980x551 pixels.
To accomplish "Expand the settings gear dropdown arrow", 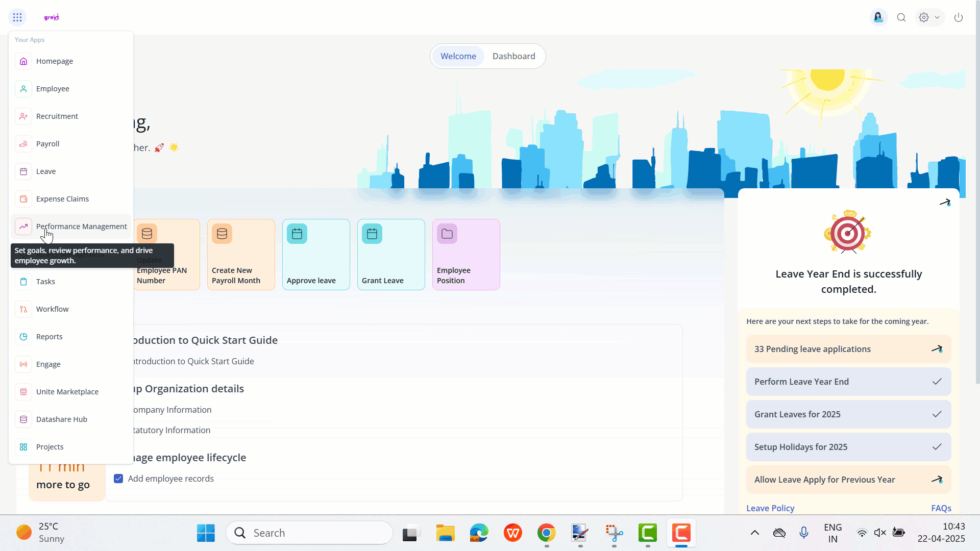I will pos(937,17).
